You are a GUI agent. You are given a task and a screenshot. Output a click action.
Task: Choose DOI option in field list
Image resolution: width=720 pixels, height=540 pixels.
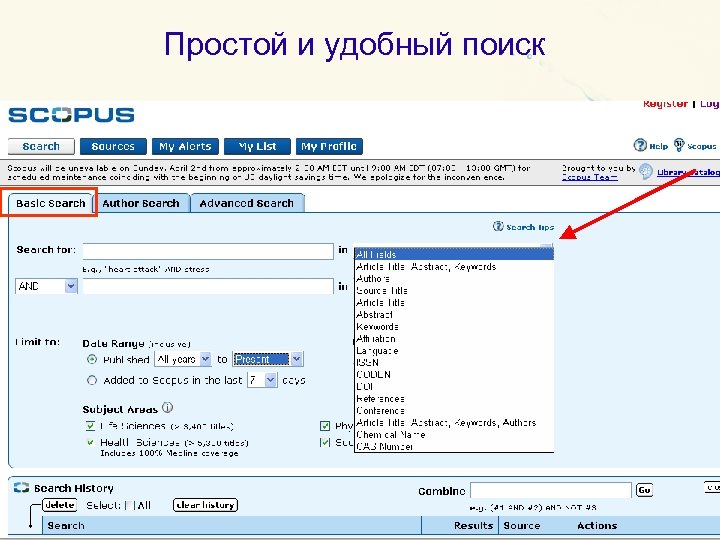pos(454,387)
